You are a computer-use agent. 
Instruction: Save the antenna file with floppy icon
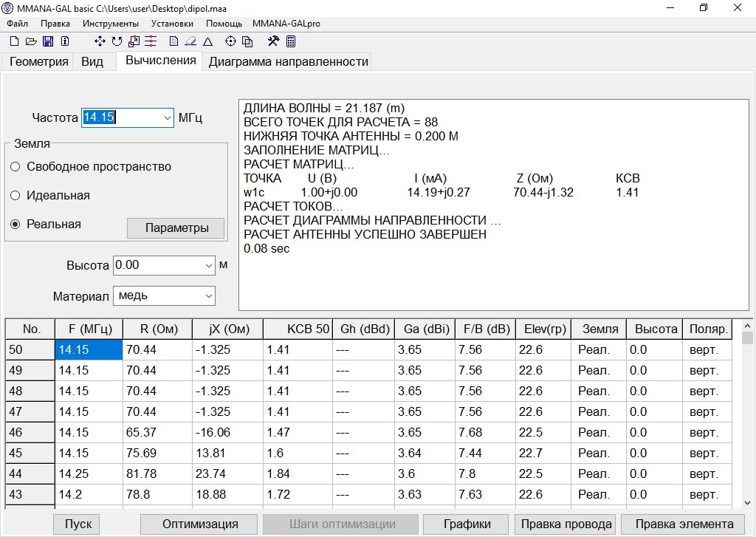point(48,41)
